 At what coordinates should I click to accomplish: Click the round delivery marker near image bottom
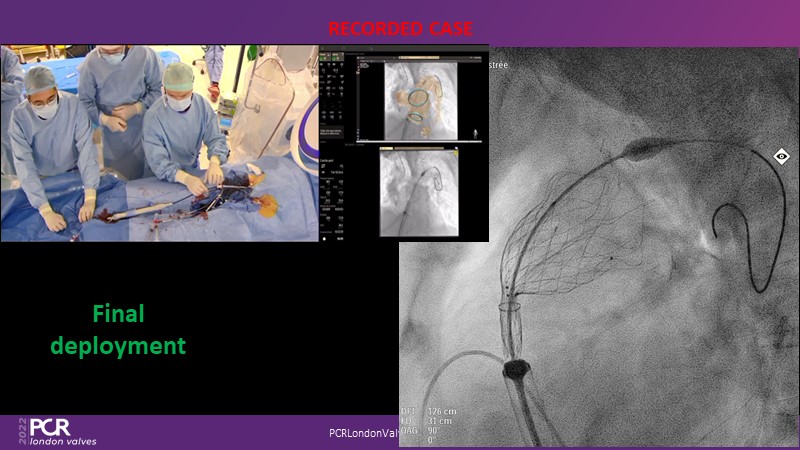tap(518, 370)
